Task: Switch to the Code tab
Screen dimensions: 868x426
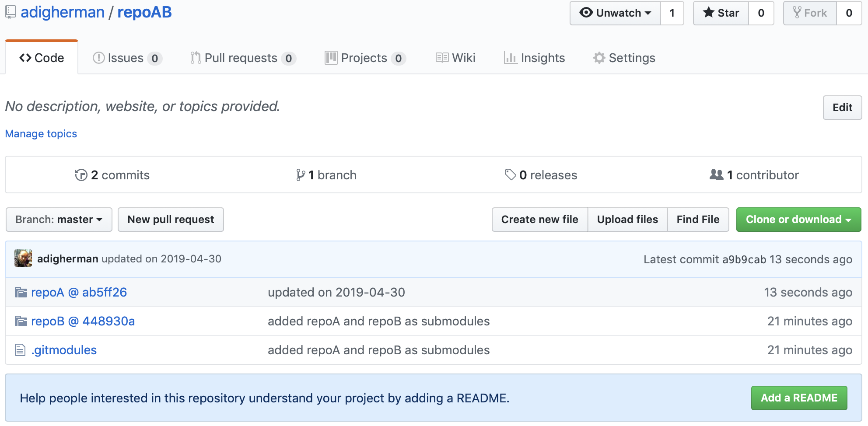Action: (42, 58)
